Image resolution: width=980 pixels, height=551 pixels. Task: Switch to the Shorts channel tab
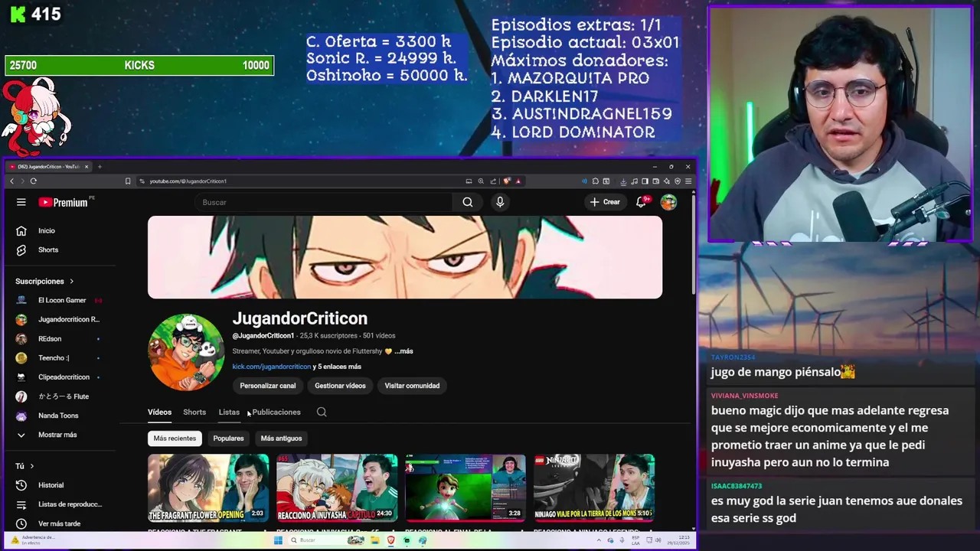point(194,412)
